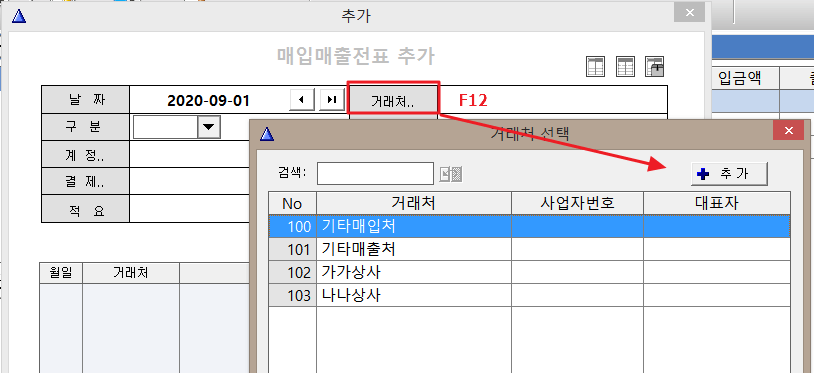The image size is (814, 373).
Task: Close the 거래처 선택 dialog
Action: pyautogui.click(x=788, y=131)
